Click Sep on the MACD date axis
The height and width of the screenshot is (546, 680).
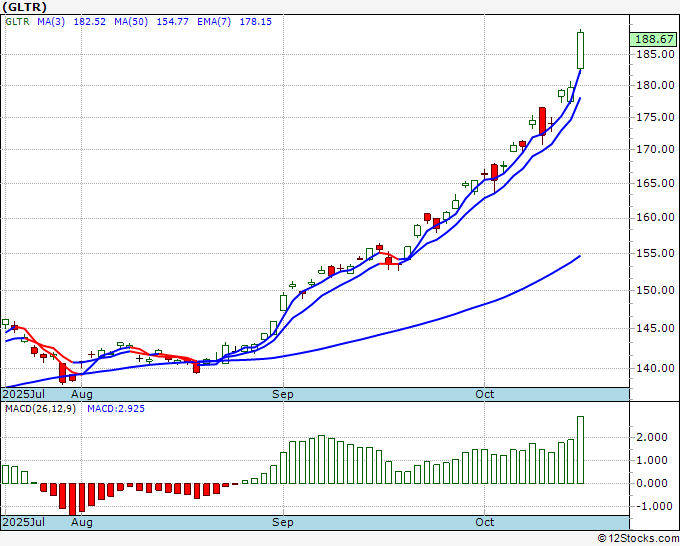click(283, 523)
